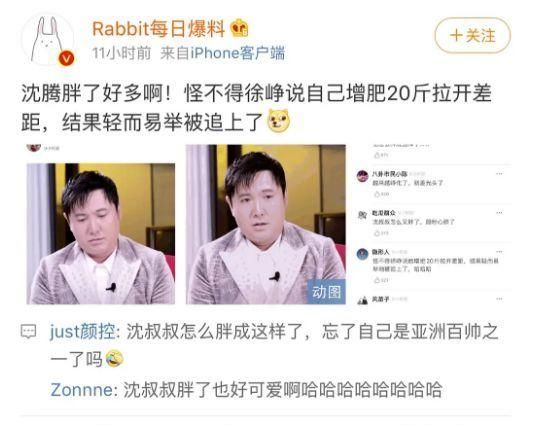Click like icon under 隐形人 comment in screenshot

(377, 280)
